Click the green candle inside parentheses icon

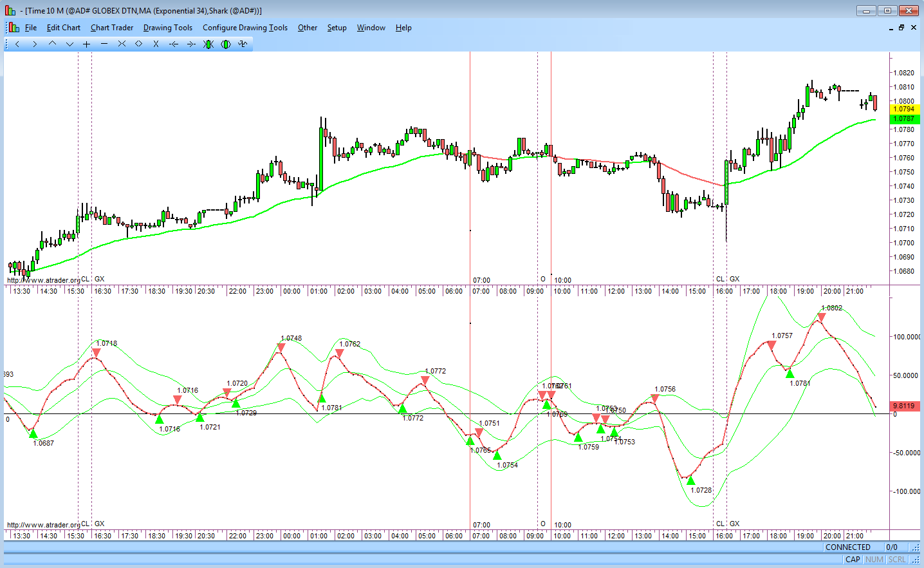[226, 44]
